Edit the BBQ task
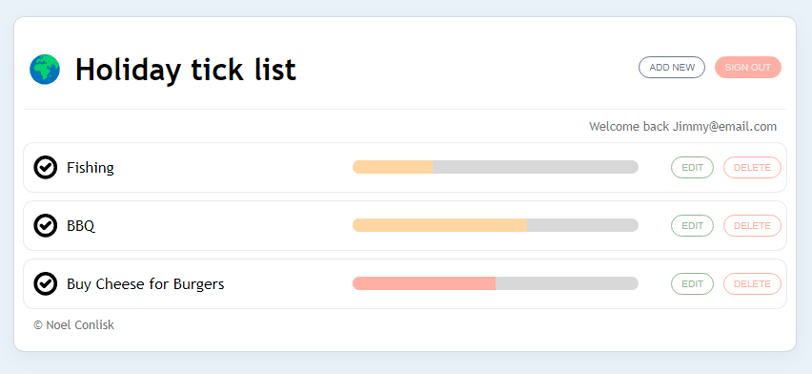This screenshot has height=374, width=812. [692, 225]
